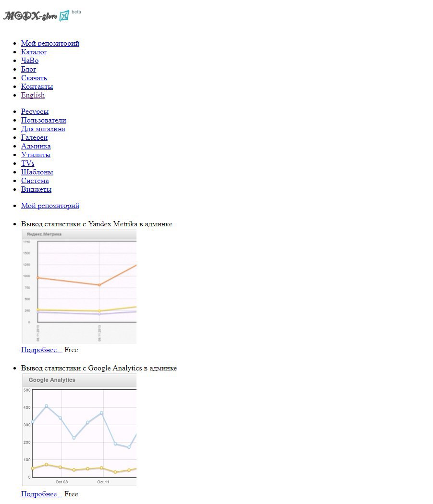Go to Каталог
The image size is (433, 504).
[34, 52]
